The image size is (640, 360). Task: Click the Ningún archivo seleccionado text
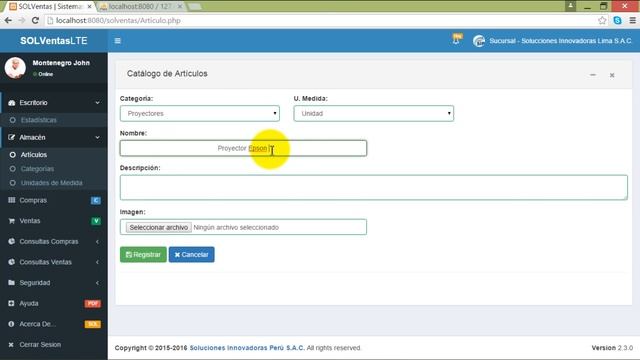(236, 227)
